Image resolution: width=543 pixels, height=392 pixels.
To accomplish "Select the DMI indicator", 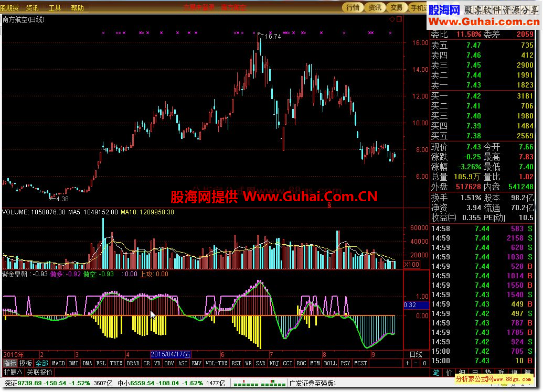I will [x=73, y=363].
